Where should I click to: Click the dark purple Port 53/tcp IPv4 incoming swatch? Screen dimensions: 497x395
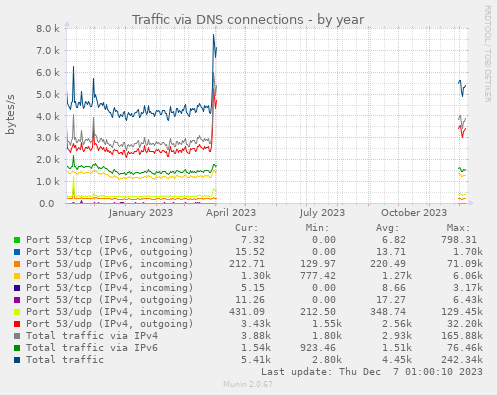tap(17, 288)
